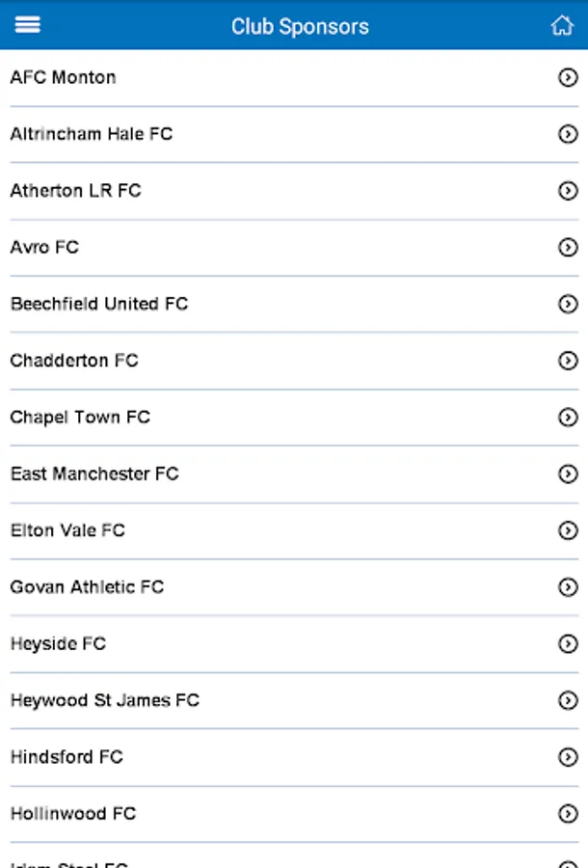Screen dimensions: 588x868
Task: Tap arrow icon beside Heyside FC
Action: (x=568, y=644)
